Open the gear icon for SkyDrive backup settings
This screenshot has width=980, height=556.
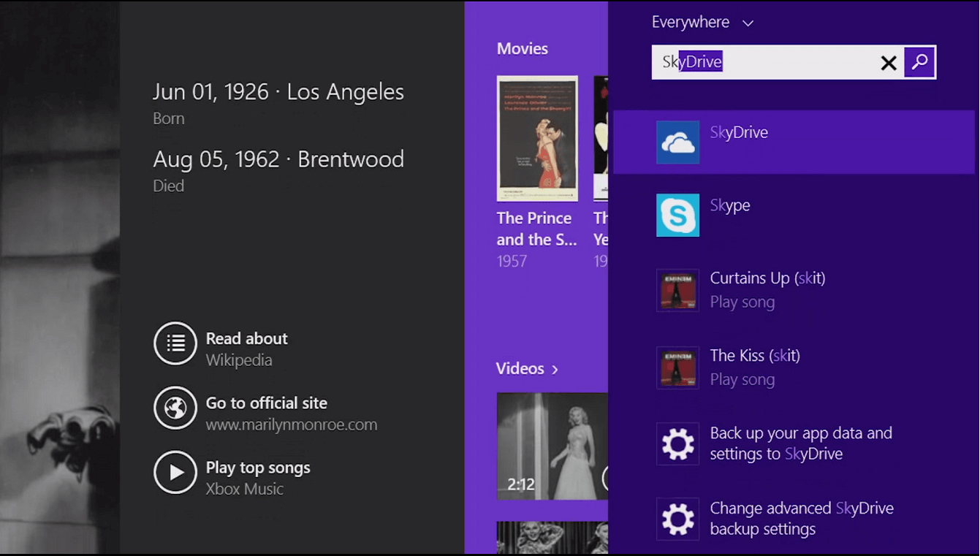tap(677, 444)
